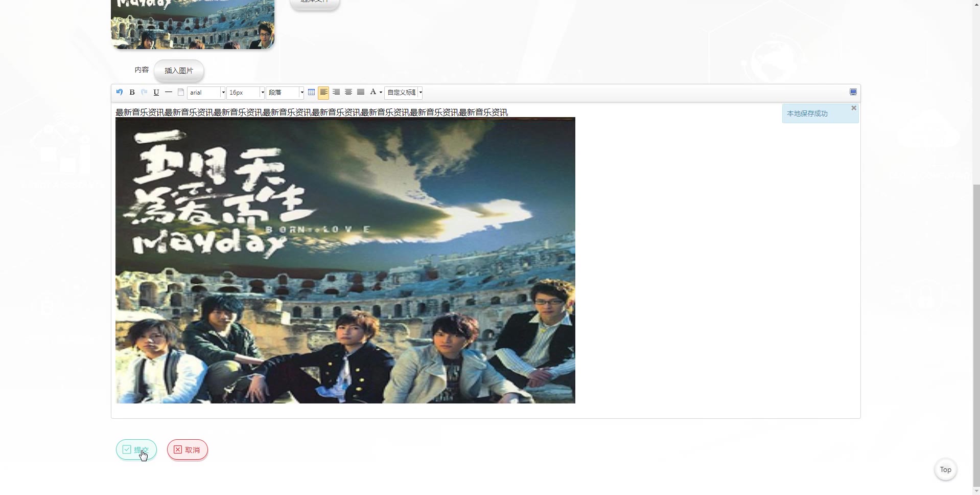Undo the last edit in the editor

[x=120, y=93]
